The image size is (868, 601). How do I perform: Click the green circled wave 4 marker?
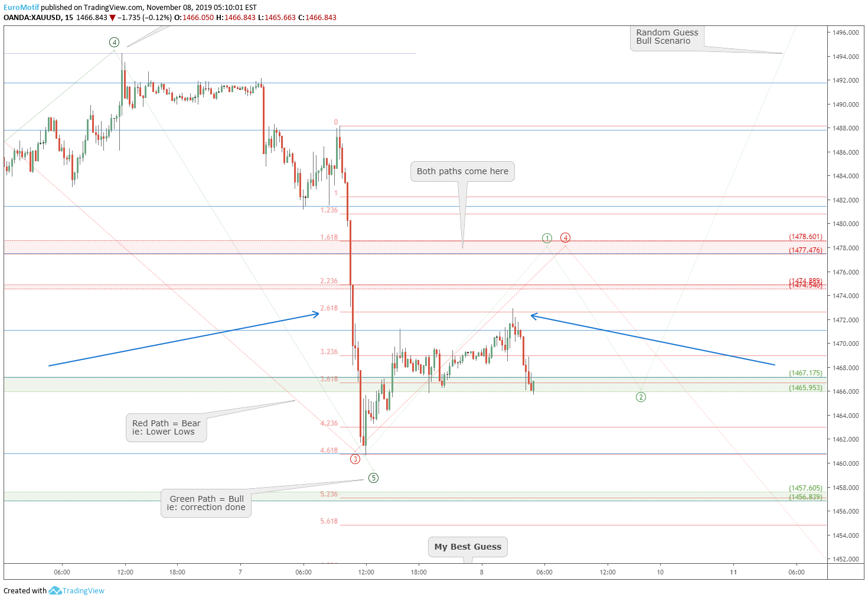pyautogui.click(x=115, y=43)
